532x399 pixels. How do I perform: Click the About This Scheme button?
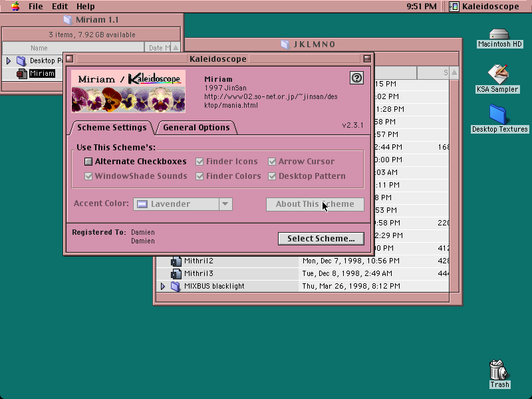315,204
